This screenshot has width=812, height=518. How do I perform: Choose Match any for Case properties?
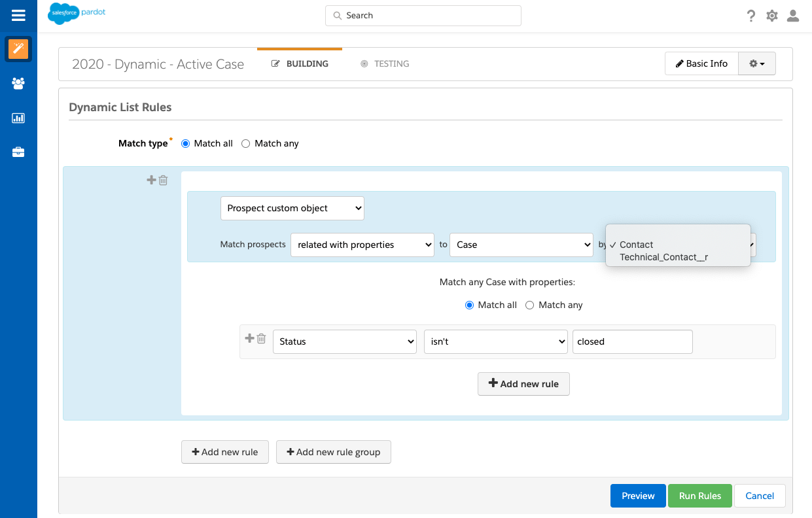coord(530,305)
